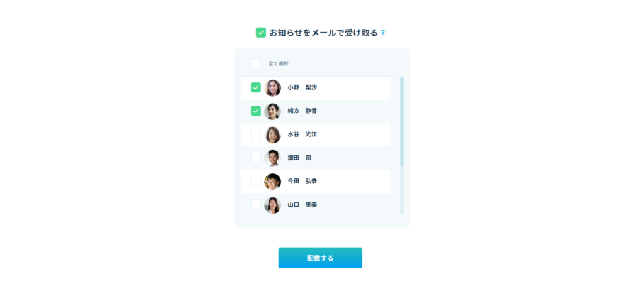Check the 全て選択 select-all checkbox
This screenshot has width=644, height=282.
click(256, 63)
